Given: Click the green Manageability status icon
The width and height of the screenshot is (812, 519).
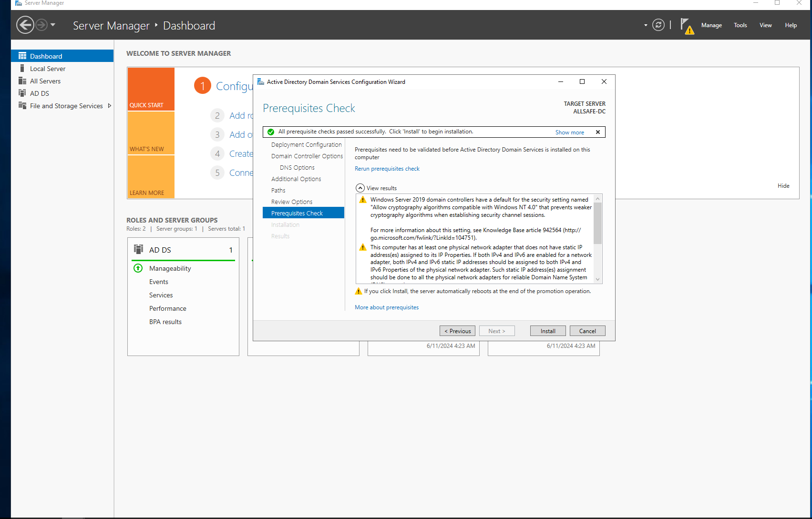Looking at the screenshot, I should [x=138, y=268].
